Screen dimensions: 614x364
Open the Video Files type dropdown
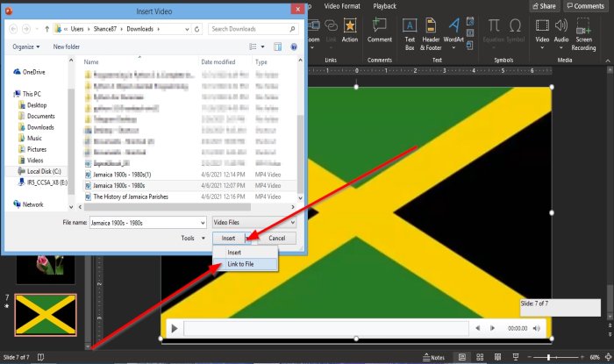(x=255, y=223)
